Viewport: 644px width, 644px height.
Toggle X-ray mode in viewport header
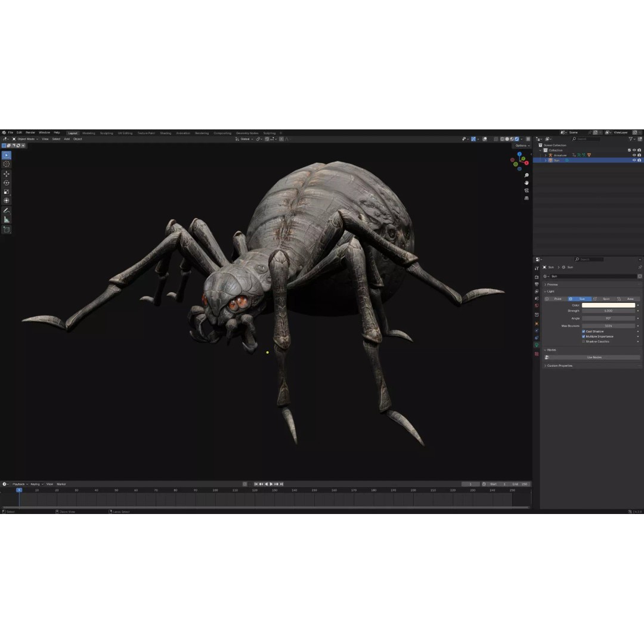click(496, 139)
